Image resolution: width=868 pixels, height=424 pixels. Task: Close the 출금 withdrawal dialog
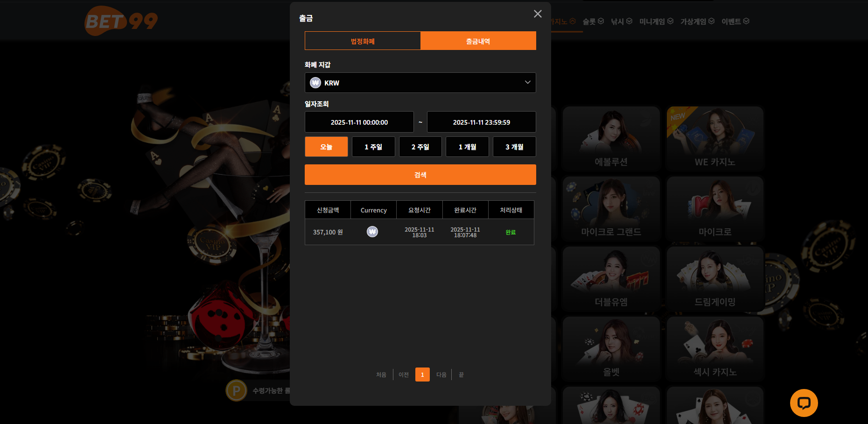(538, 14)
